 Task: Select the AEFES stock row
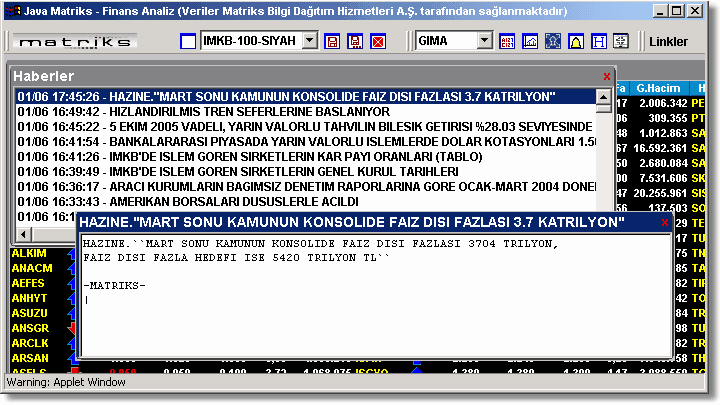(28, 283)
